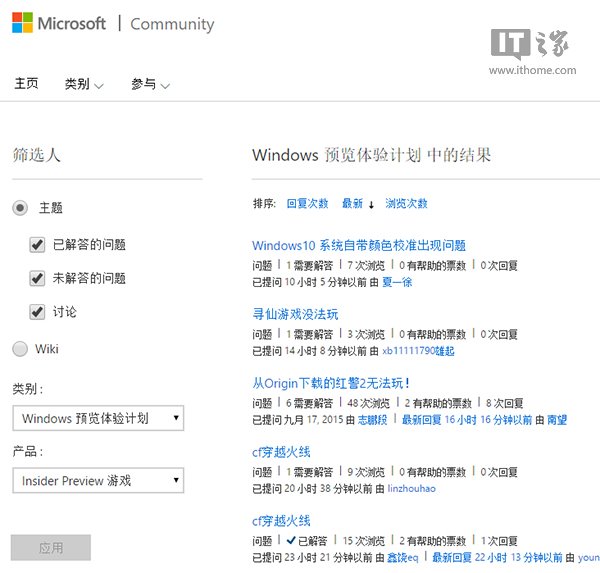Open thread 从Origin下载的红警2无法玩!

click(331, 383)
